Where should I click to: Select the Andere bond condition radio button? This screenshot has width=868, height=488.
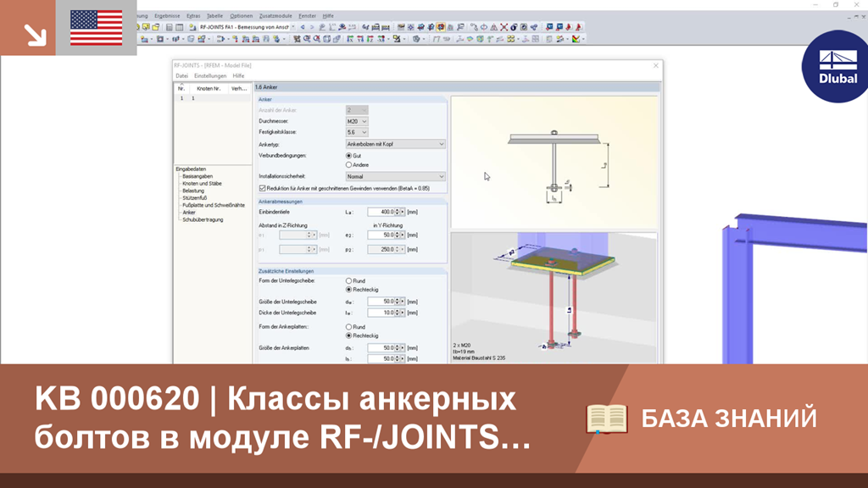[x=348, y=165]
